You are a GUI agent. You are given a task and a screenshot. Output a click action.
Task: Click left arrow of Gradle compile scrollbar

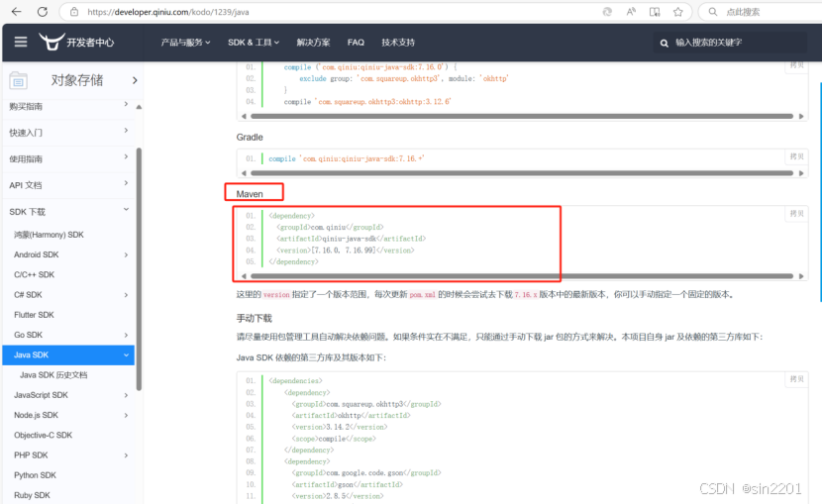(244, 172)
